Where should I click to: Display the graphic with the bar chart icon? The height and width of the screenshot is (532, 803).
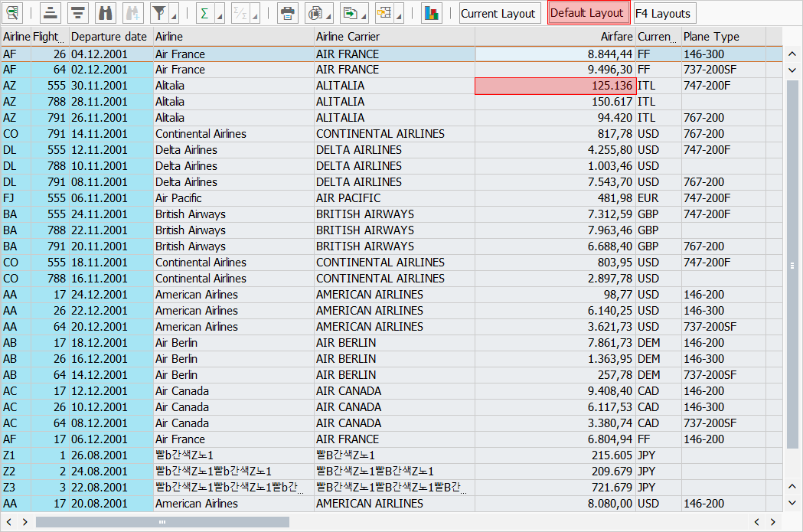432,13
